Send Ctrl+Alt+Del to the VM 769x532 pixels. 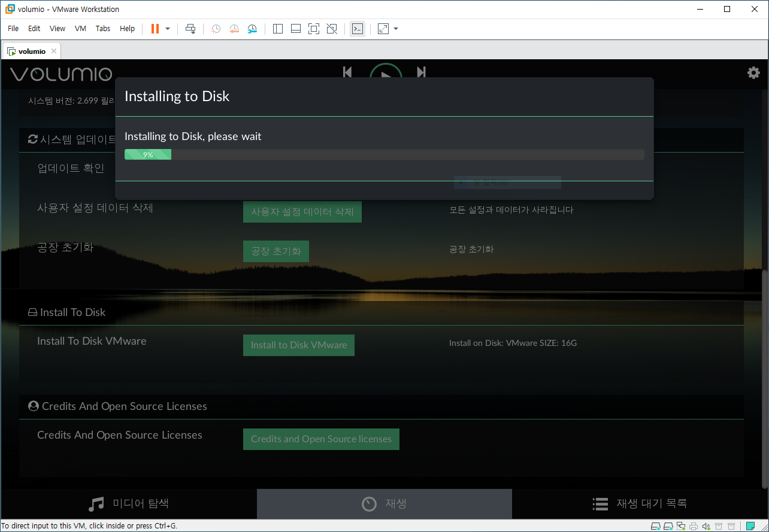(x=190, y=29)
